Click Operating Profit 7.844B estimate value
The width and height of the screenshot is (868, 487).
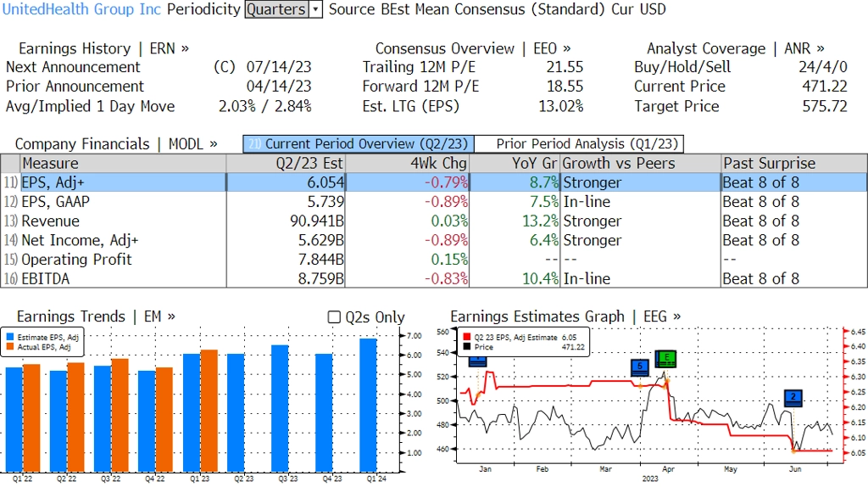321,260
